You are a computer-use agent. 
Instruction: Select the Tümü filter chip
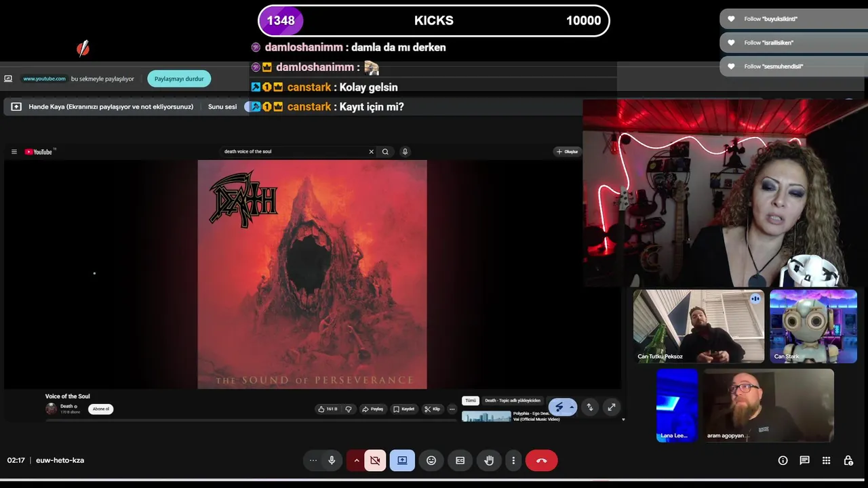click(470, 401)
